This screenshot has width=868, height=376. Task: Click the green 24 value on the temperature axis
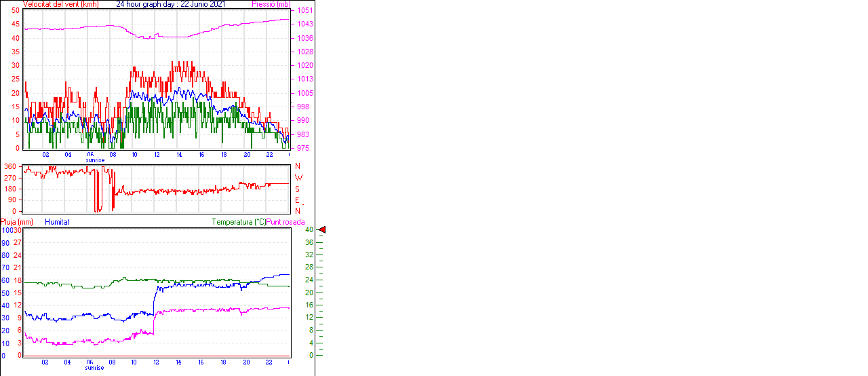click(309, 280)
